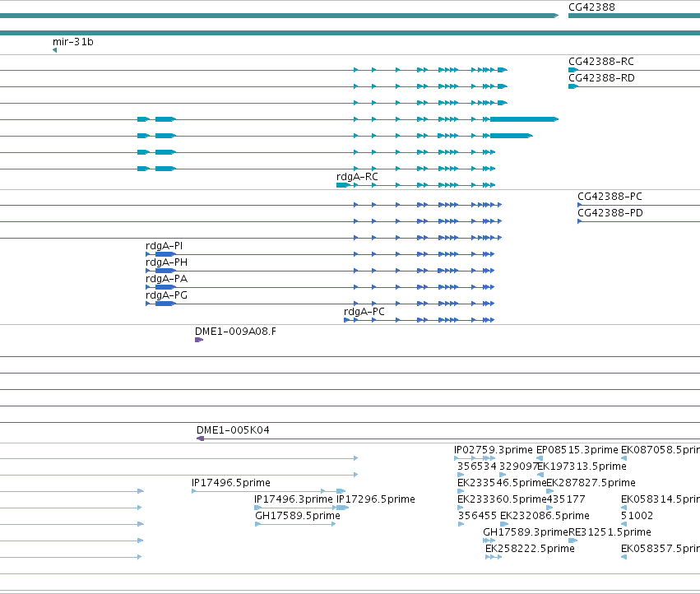This screenshot has width=700, height=594.
Task: Click the 51002 EST arrow glyph
Action: point(624,524)
